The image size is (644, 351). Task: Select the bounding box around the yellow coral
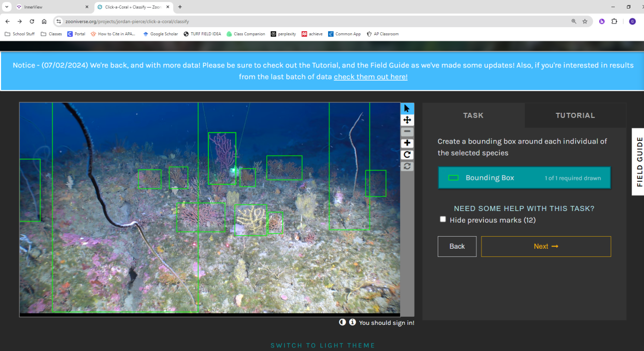[x=251, y=220]
